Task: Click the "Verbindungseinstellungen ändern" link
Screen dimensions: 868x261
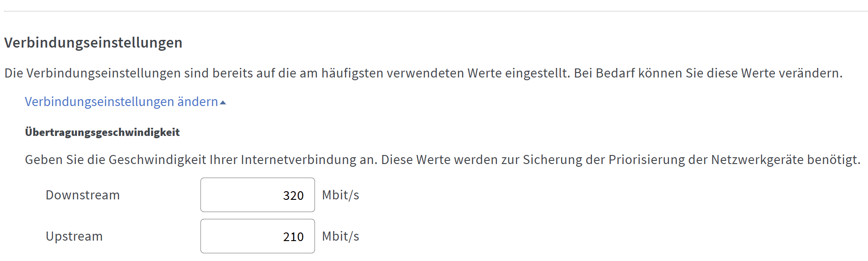Action: [x=121, y=102]
